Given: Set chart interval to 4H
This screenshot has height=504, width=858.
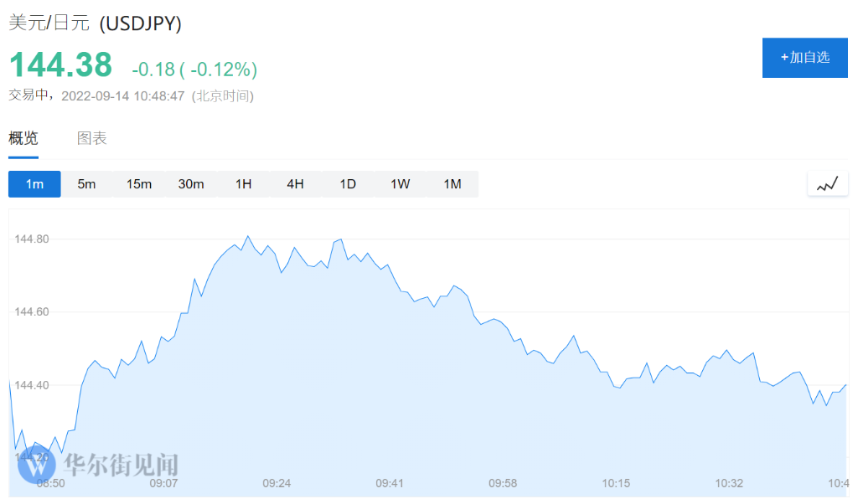Looking at the screenshot, I should coord(295,184).
